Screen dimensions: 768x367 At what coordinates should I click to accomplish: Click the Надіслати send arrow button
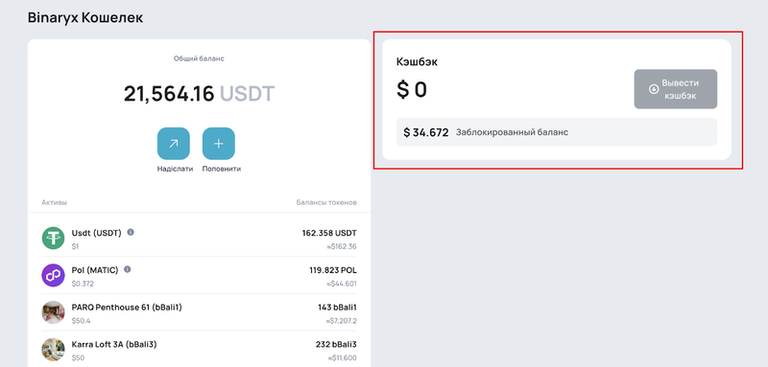pos(173,144)
